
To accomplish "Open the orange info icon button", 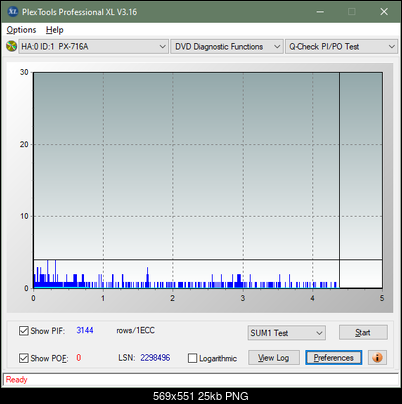I will coord(377,358).
